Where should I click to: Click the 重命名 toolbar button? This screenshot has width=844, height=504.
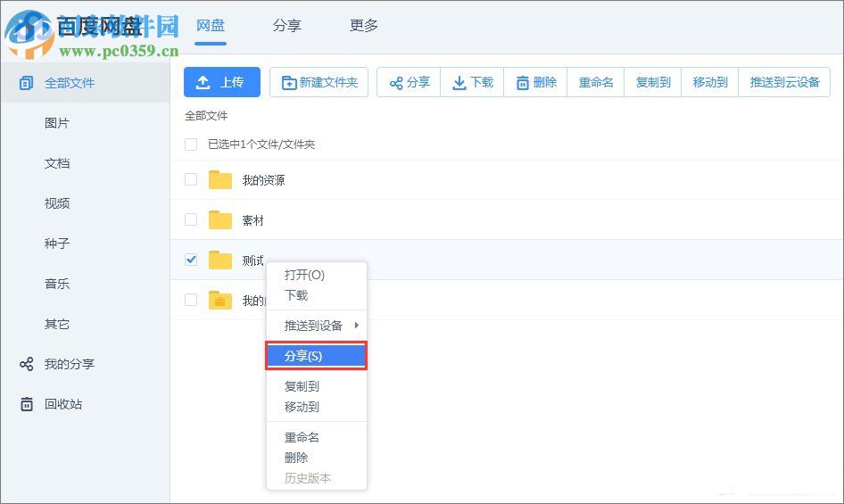tap(596, 82)
